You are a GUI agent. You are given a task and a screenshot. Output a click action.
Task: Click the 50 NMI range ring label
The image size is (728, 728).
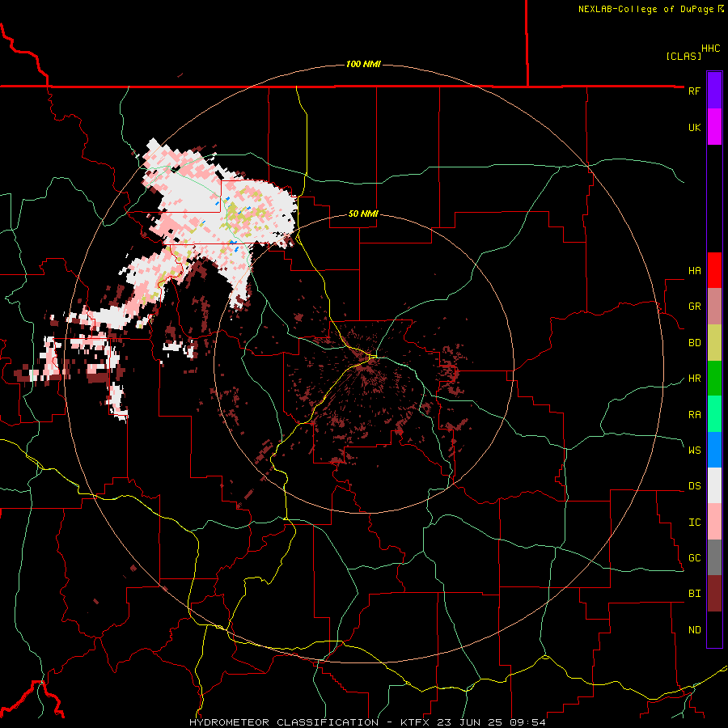point(363,214)
